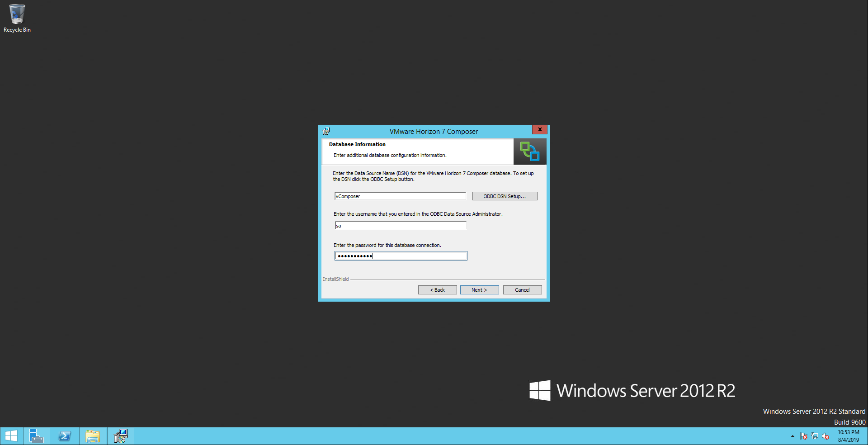Launch Windows PowerShell from the taskbar

[x=65, y=436]
